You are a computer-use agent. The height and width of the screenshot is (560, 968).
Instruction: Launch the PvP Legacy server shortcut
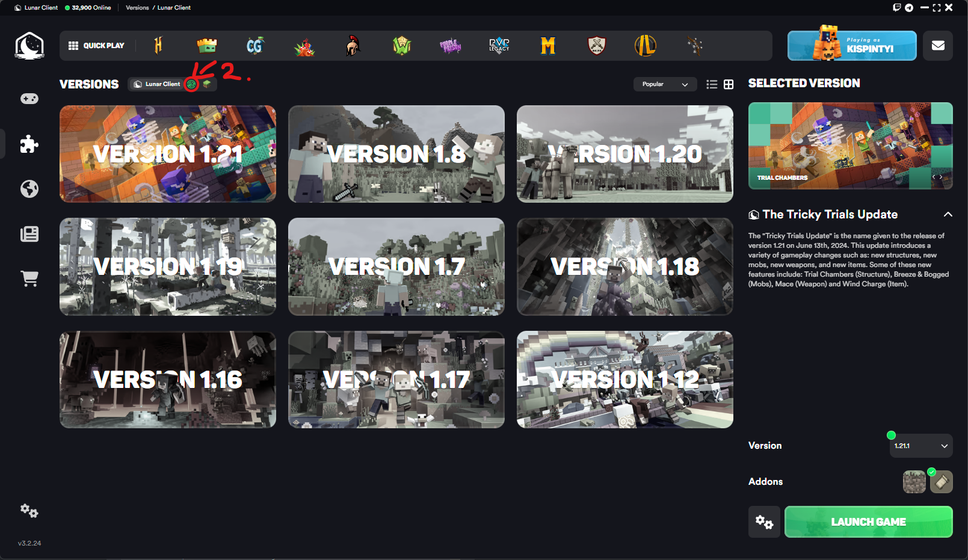(499, 46)
